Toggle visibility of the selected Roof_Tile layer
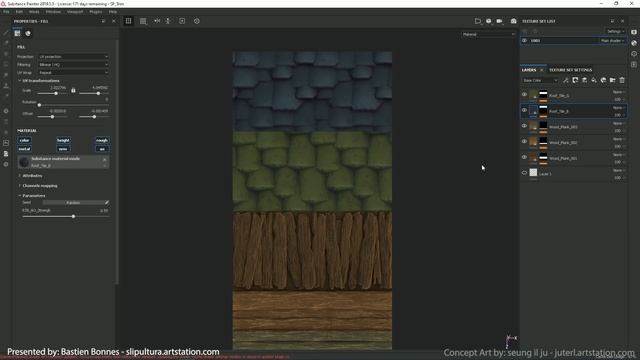The image size is (640, 360). coord(524,110)
